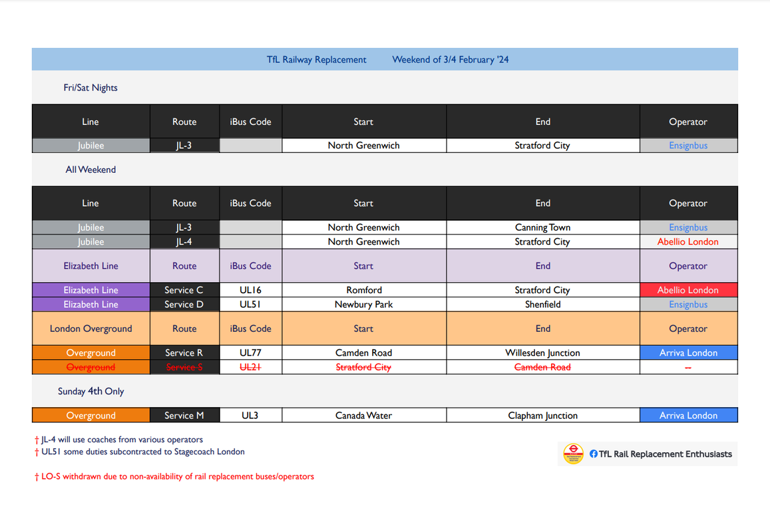Select the 'JL-4' route cell
The width and height of the screenshot is (770, 532).
point(184,241)
